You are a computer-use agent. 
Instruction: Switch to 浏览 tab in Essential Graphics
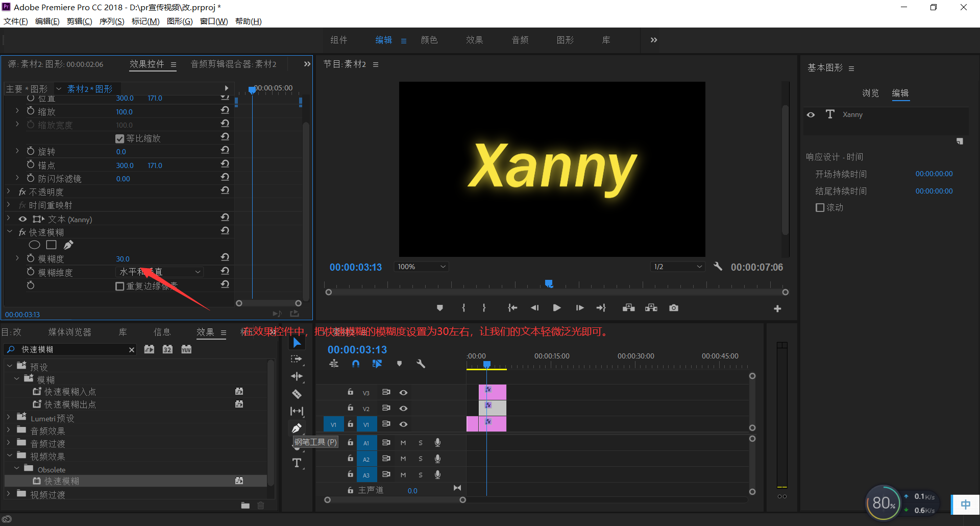(871, 93)
